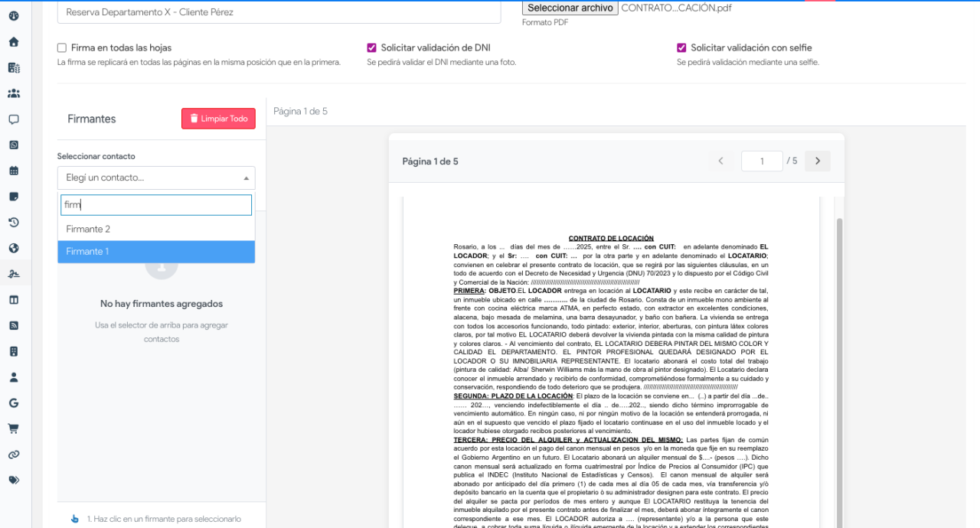Click 'Seleccionar archivo' file button
This screenshot has width=980, height=528.
tap(570, 8)
